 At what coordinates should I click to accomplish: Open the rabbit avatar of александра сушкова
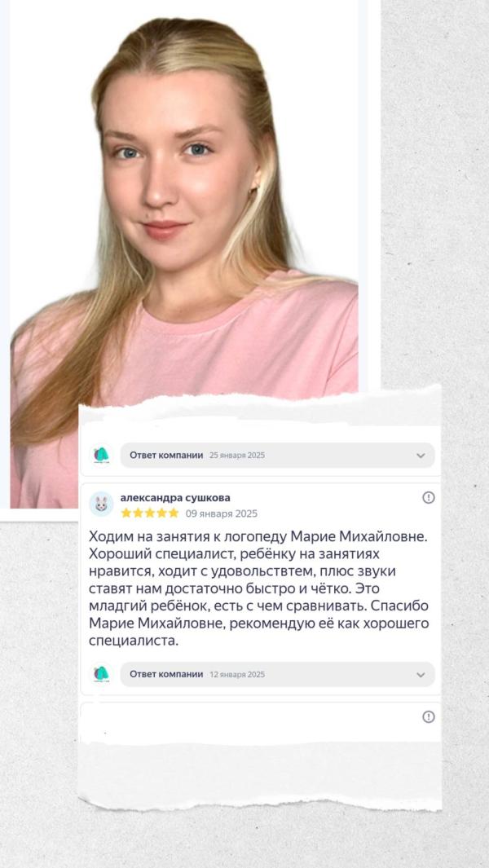point(101,504)
